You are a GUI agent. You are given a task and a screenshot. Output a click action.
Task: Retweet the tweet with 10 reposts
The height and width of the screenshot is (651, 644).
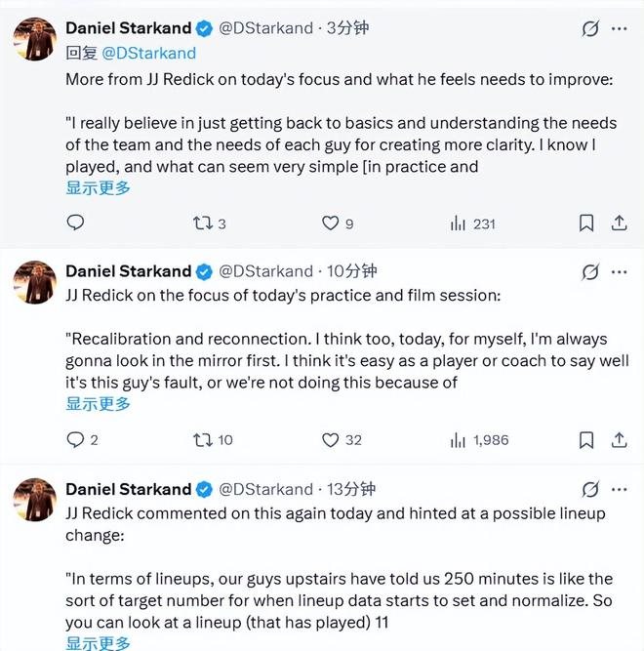[202, 440]
